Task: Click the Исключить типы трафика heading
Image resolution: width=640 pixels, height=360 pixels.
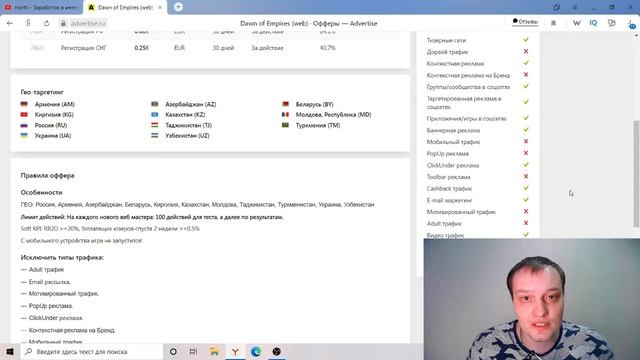Action: pos(62,258)
